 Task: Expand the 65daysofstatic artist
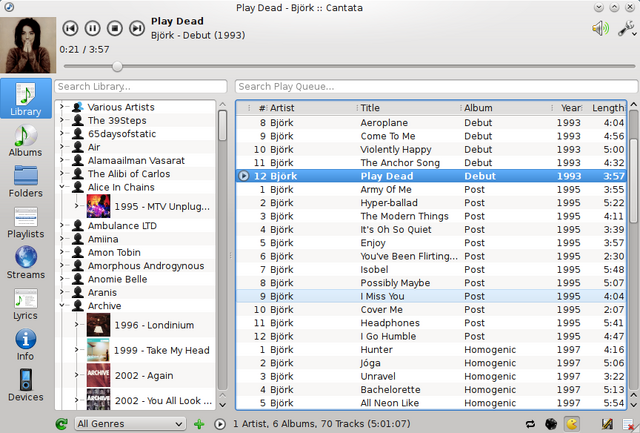pos(62,134)
